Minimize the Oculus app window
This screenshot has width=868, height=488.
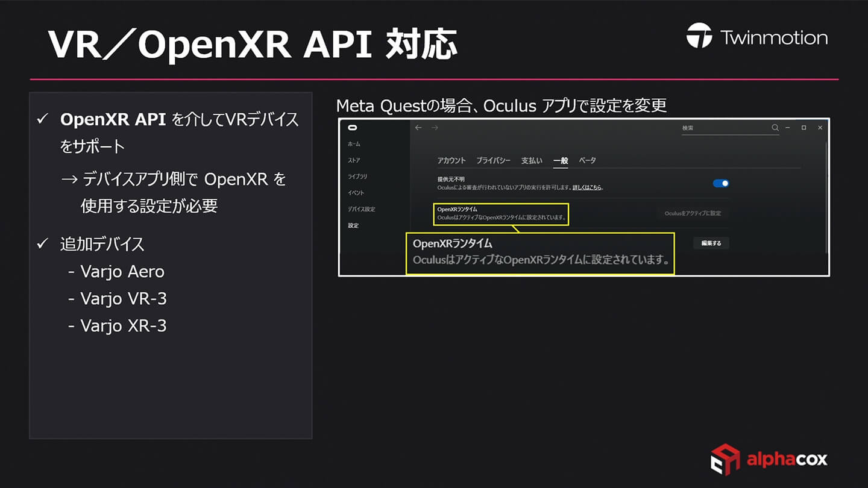[788, 128]
